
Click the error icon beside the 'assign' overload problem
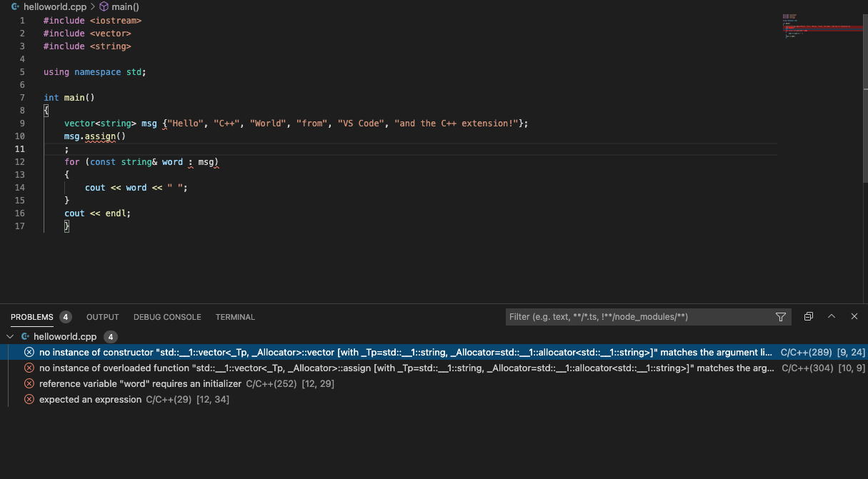(29, 368)
